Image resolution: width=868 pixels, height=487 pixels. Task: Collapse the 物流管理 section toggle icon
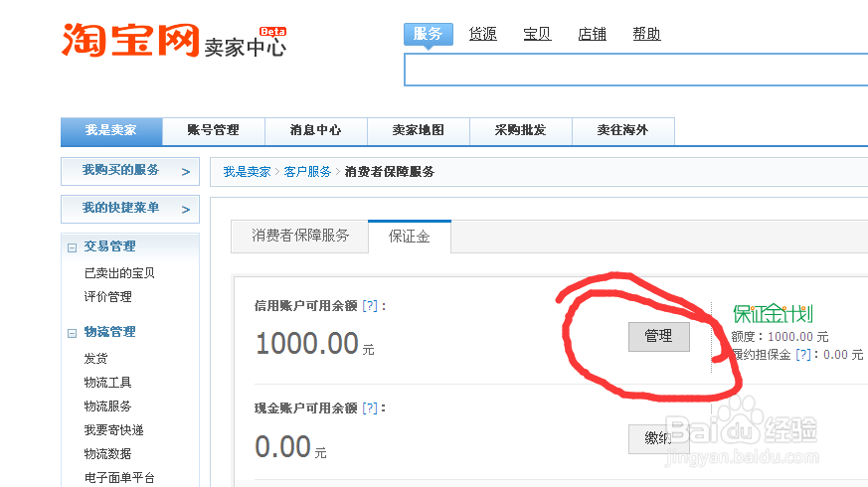pyautogui.click(x=72, y=333)
